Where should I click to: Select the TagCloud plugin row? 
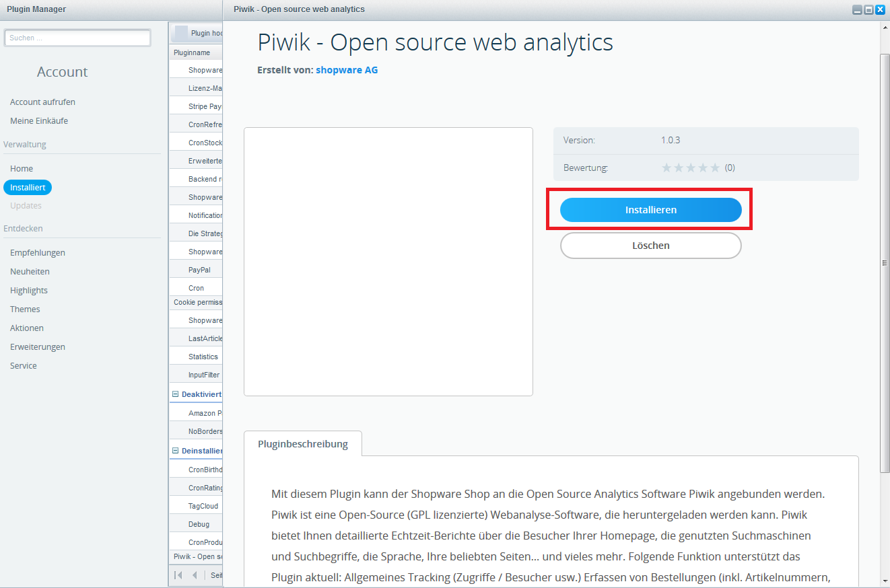click(x=196, y=506)
